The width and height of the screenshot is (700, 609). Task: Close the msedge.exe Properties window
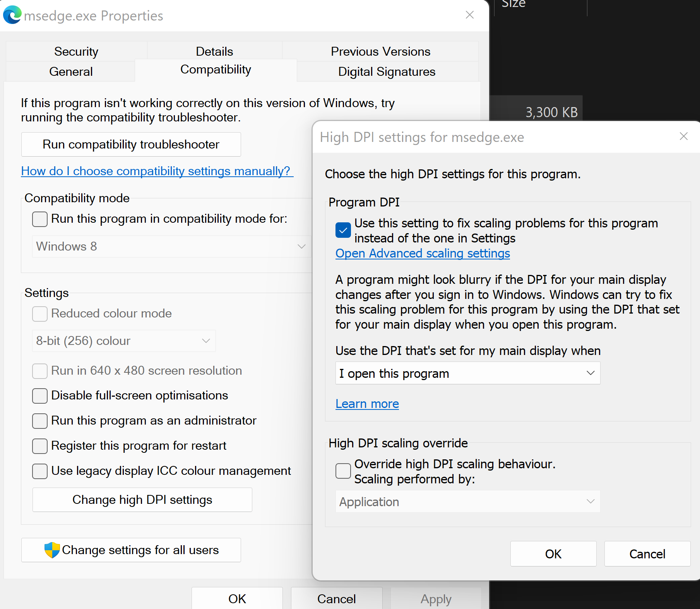coord(470,15)
